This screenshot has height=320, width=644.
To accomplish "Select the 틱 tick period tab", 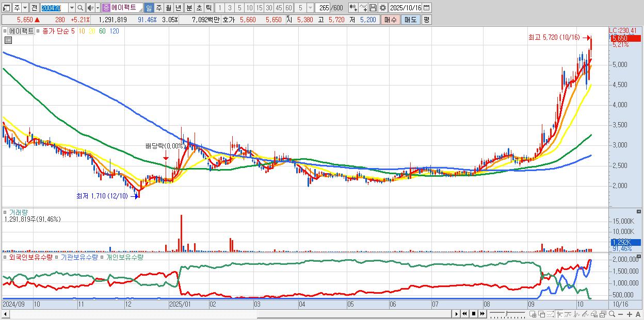I will tap(208, 8).
